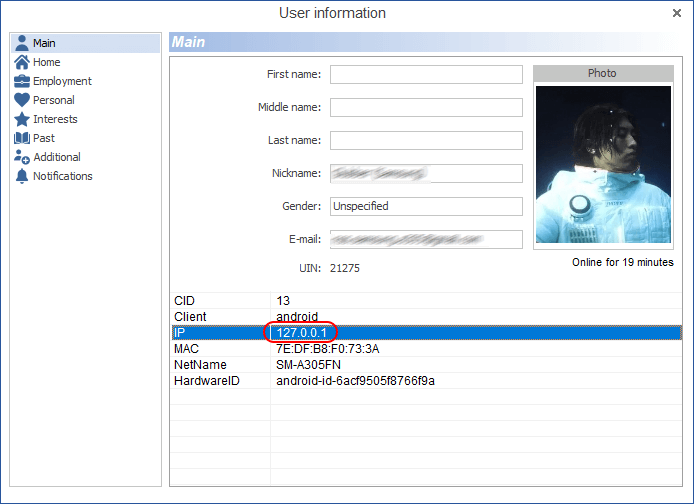Select the Client row label
Image resolution: width=694 pixels, height=504 pixels.
[190, 317]
